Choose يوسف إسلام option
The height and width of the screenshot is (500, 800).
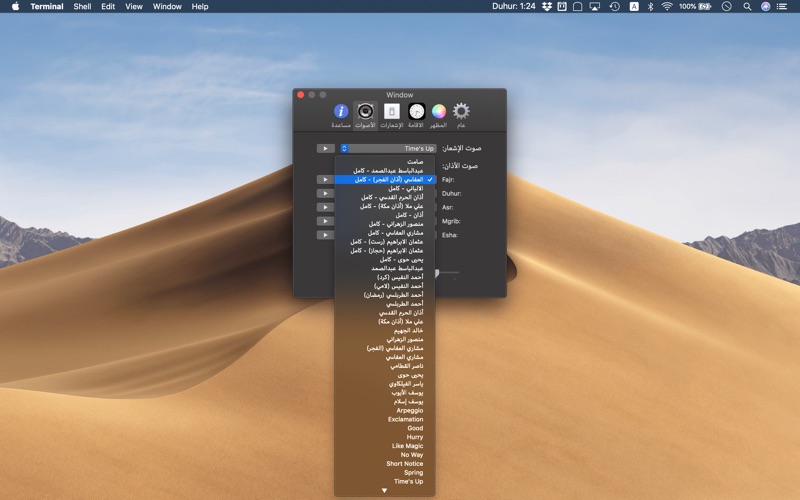[x=385, y=402]
